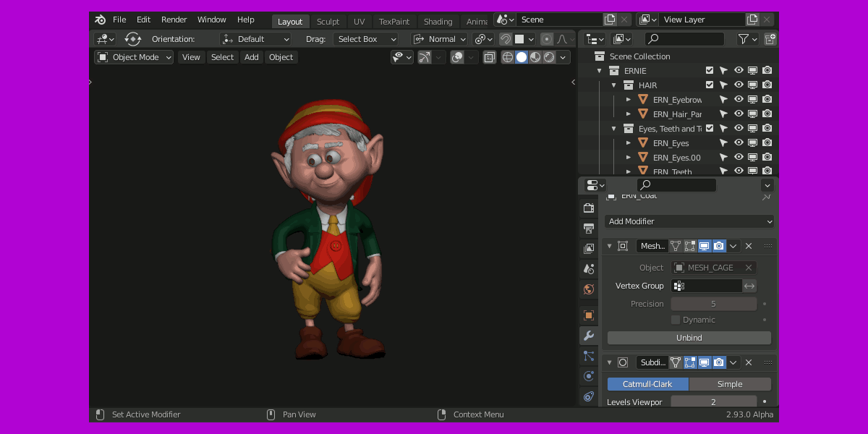868x434 pixels.
Task: Open the Normal transform dropdown
Action: (440, 39)
